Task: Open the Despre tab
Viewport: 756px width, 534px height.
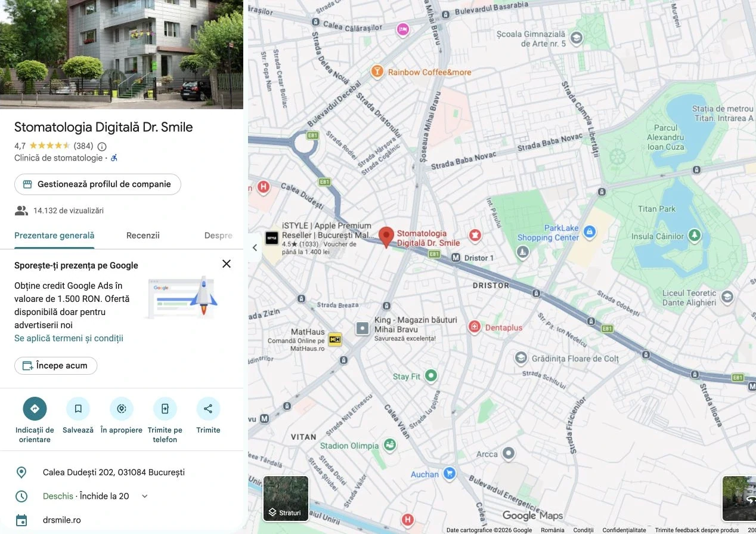Action: click(x=218, y=236)
